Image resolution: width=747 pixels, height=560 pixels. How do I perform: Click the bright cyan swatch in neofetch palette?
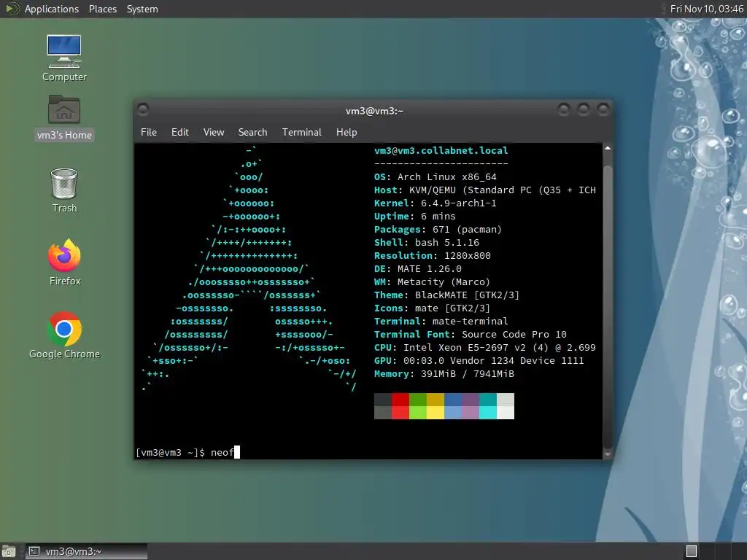pos(488,413)
